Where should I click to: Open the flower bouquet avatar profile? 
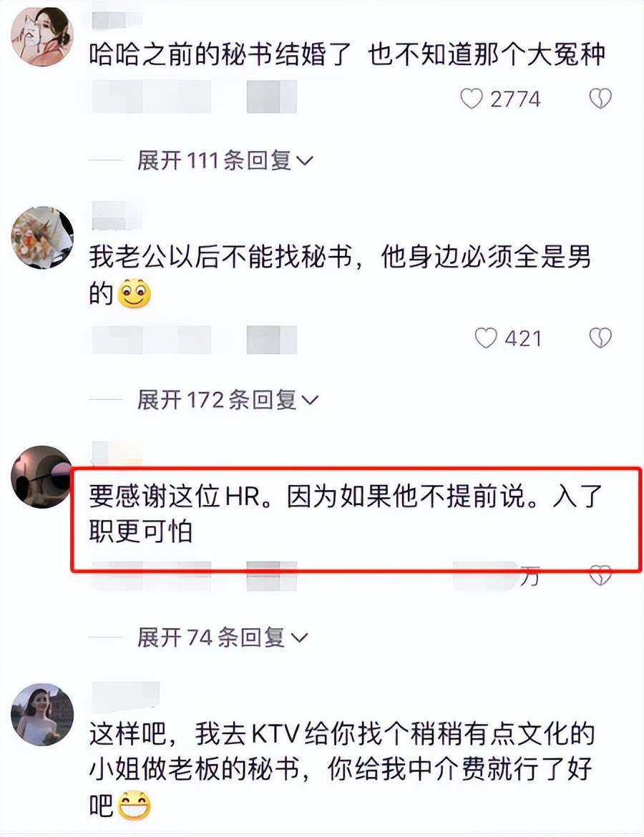[x=42, y=238]
